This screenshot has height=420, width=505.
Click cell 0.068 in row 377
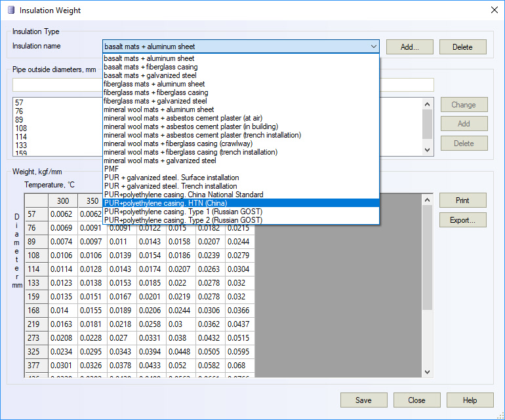[x=240, y=365]
